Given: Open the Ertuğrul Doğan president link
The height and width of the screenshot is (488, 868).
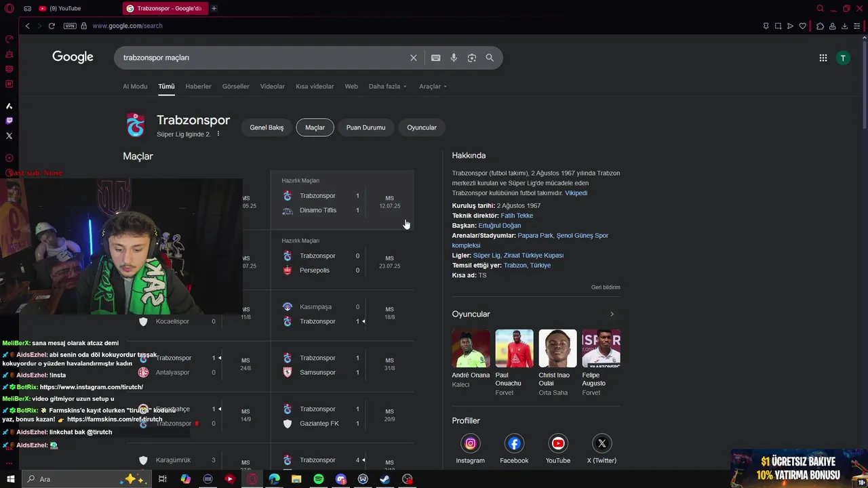Looking at the screenshot, I should click(499, 226).
